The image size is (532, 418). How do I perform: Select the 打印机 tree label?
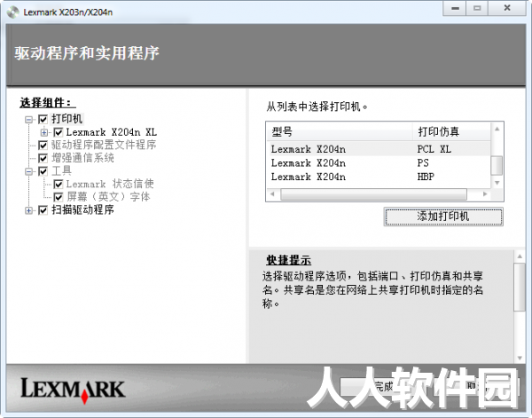pos(66,119)
